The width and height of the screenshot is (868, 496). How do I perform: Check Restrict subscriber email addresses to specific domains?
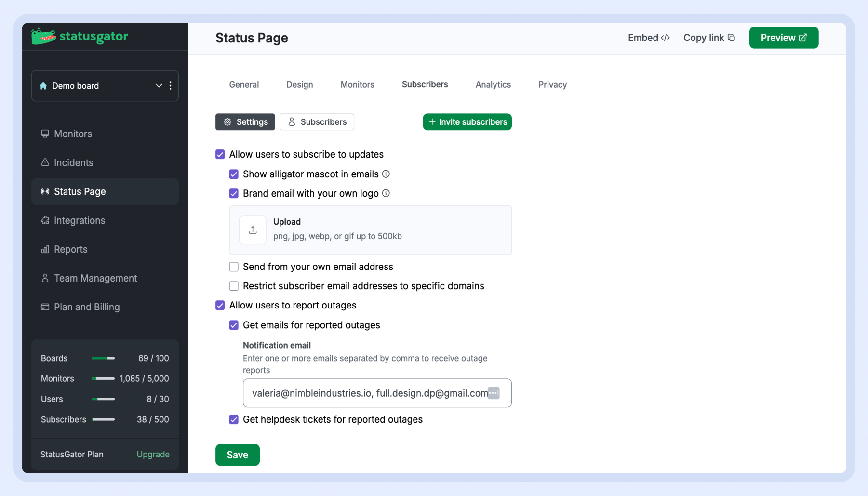tap(234, 286)
